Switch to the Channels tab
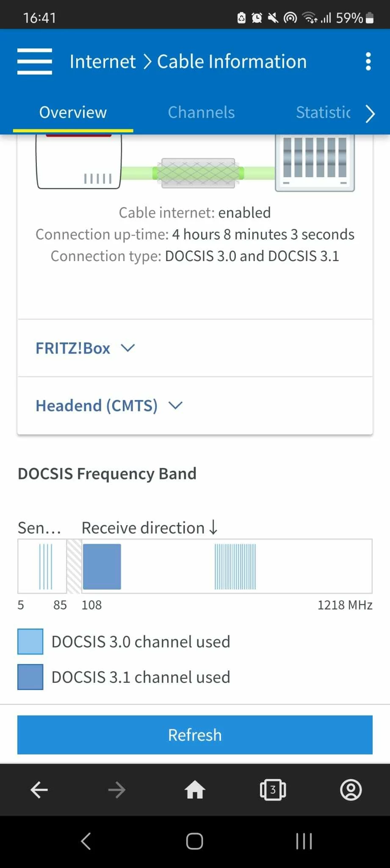 (201, 112)
